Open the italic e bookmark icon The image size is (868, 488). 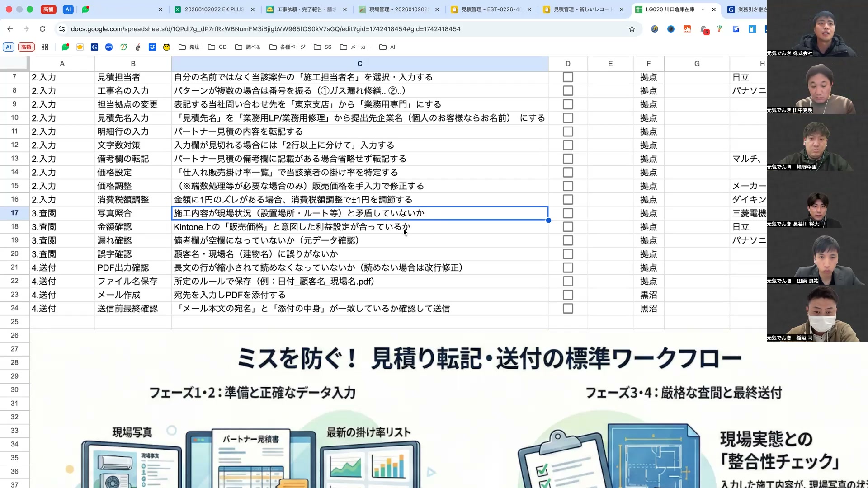(x=138, y=47)
